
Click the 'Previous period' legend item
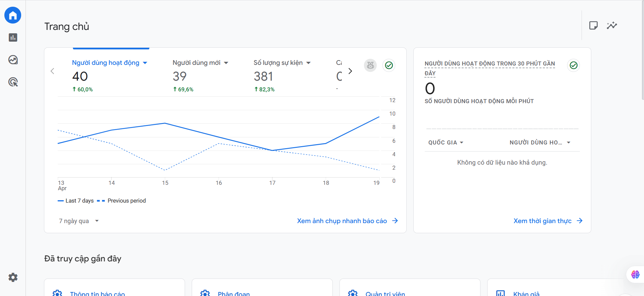coord(126,201)
